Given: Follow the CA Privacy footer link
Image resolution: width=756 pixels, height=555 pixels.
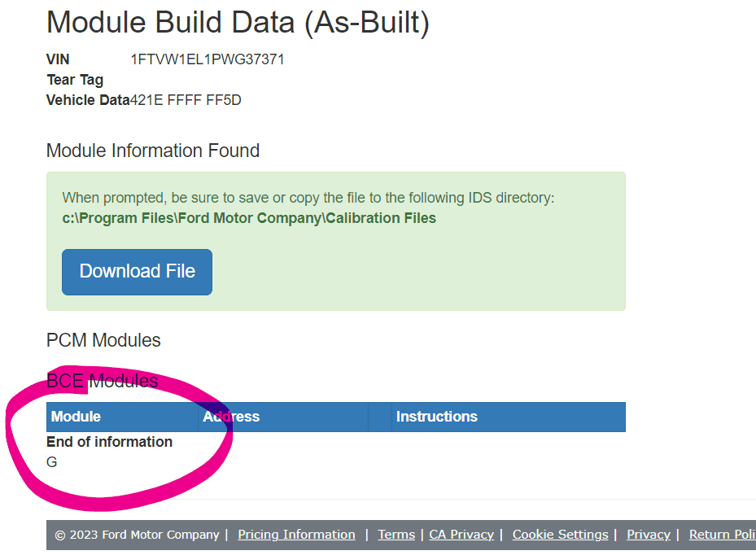Looking at the screenshot, I should tap(461, 535).
